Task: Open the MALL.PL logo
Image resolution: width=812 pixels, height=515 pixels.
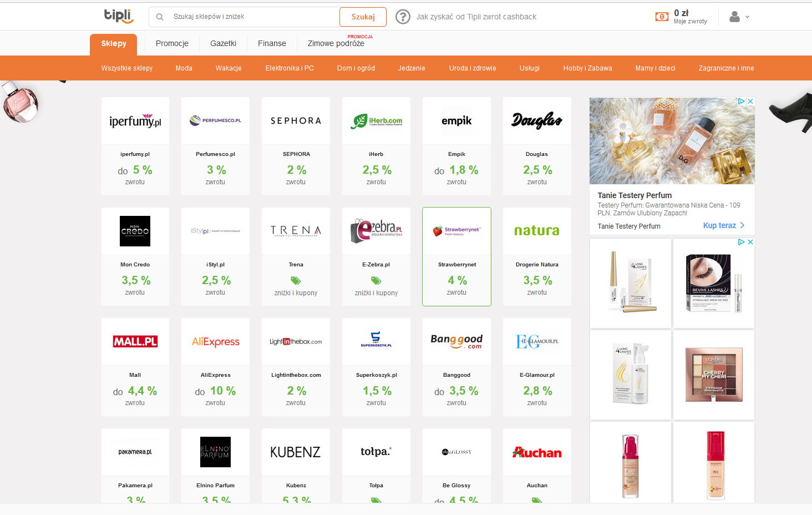Action: pyautogui.click(x=135, y=341)
